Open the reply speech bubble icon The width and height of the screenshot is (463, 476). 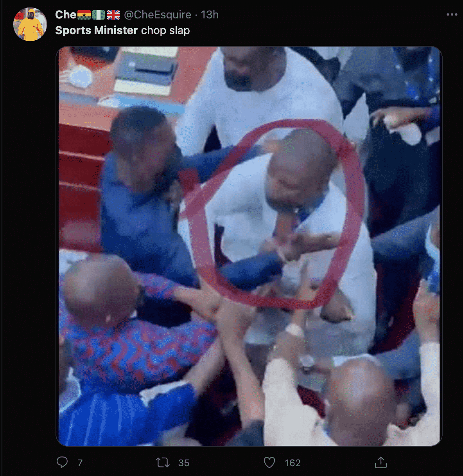point(62,462)
